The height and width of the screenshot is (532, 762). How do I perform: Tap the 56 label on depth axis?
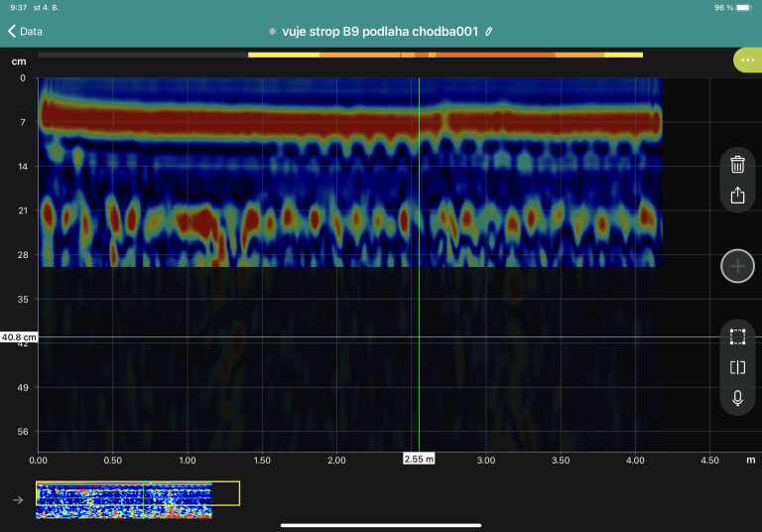pos(23,432)
